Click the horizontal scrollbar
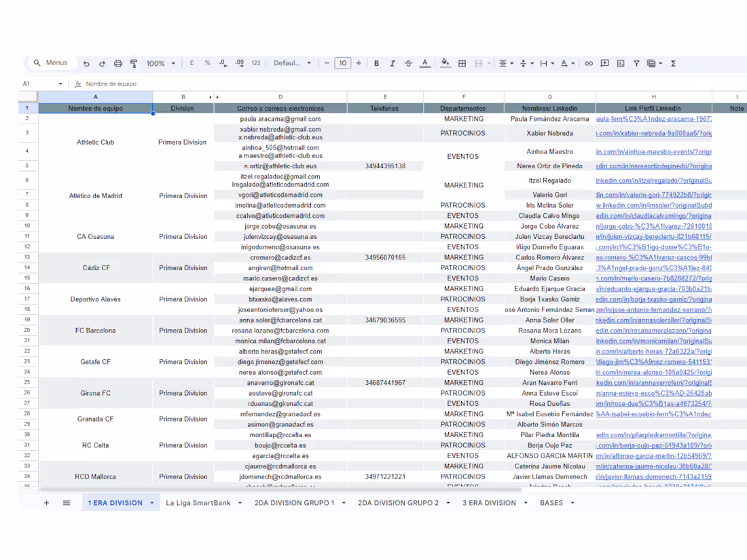The image size is (747, 560). [x=281, y=489]
